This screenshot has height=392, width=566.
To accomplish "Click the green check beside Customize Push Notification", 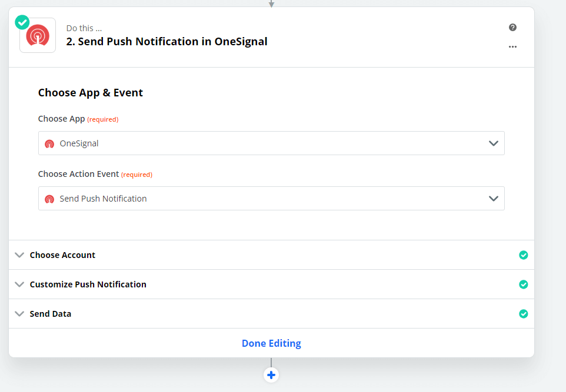I will point(523,284).
